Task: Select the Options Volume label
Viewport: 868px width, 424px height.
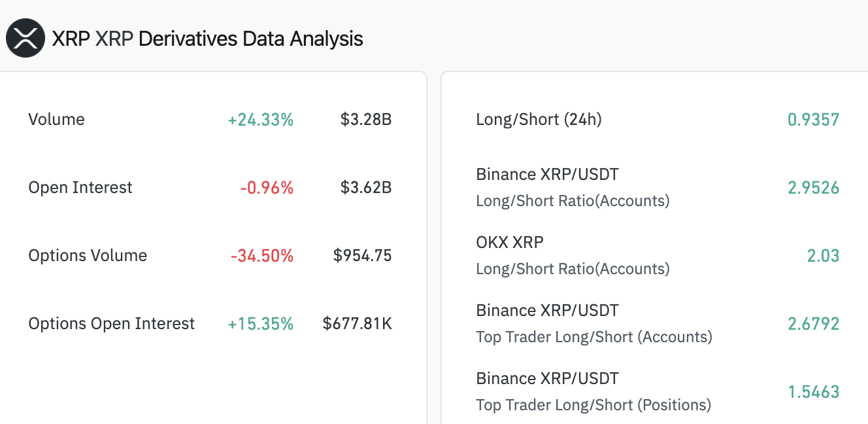Action: (88, 256)
